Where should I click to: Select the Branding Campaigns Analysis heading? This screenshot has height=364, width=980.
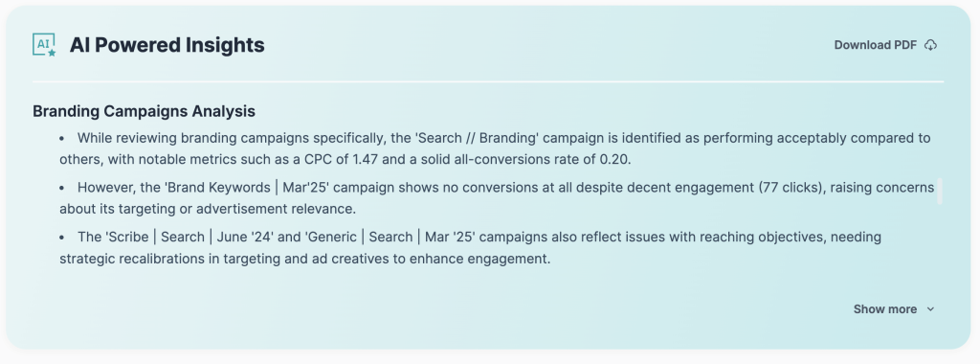(144, 111)
